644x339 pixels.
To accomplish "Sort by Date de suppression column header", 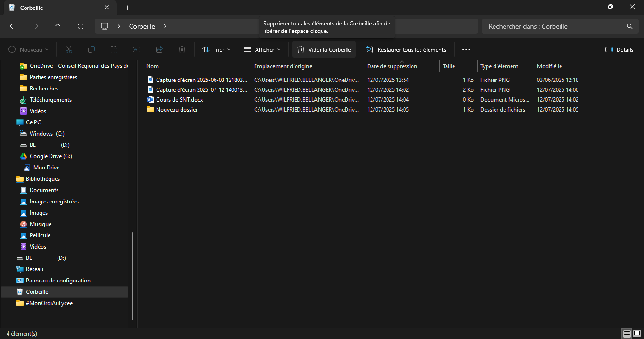I will tap(392, 66).
